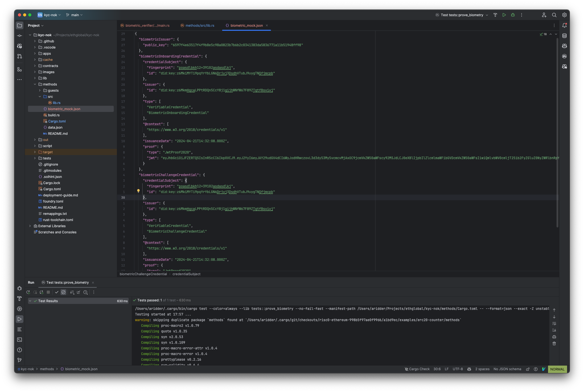Toggle file read-only lock icon

[x=528, y=369]
